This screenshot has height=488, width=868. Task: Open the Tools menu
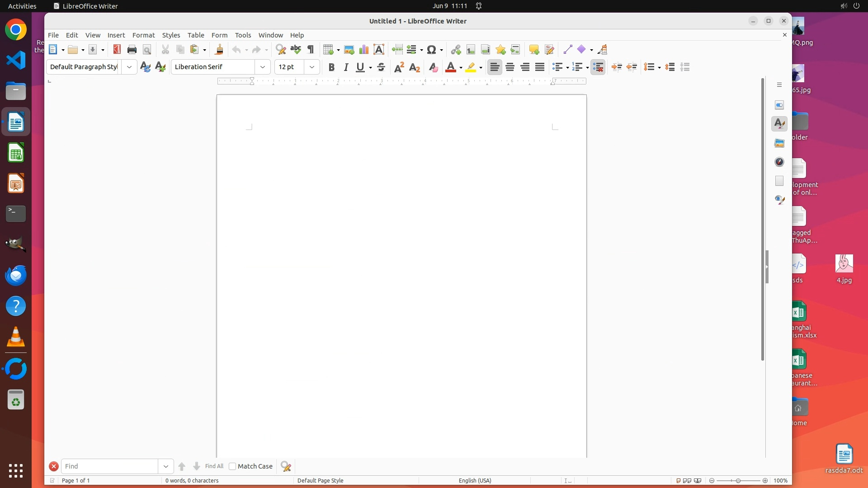pyautogui.click(x=243, y=35)
